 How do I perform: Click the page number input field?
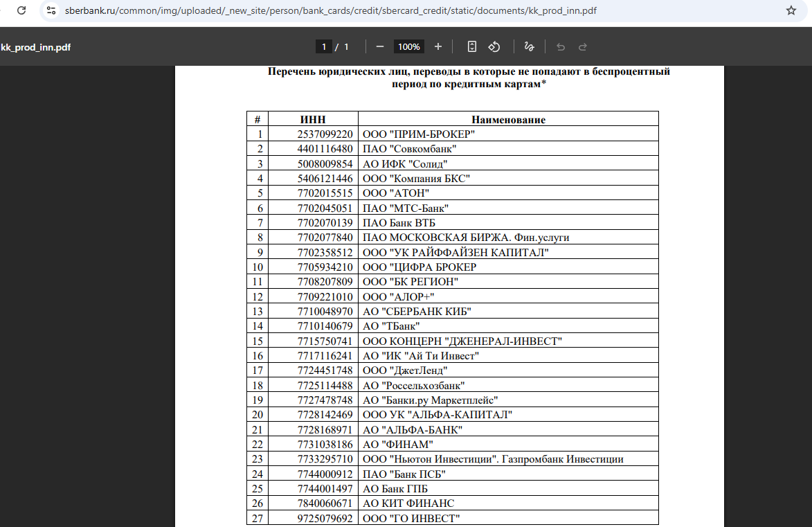click(x=324, y=47)
